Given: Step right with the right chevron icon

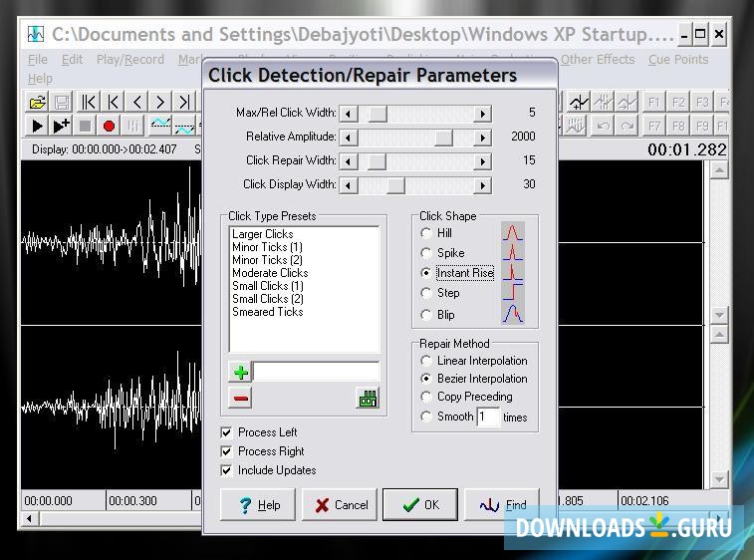Looking at the screenshot, I should click(x=160, y=102).
